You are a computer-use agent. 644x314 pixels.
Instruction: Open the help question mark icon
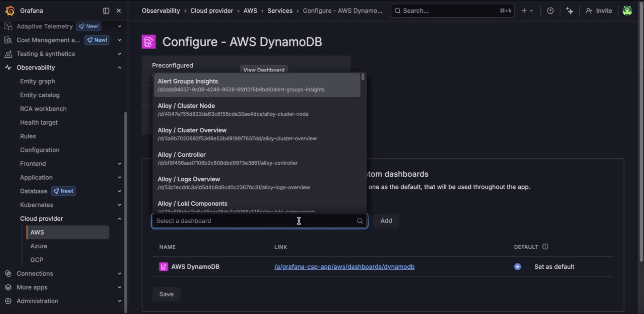click(550, 11)
